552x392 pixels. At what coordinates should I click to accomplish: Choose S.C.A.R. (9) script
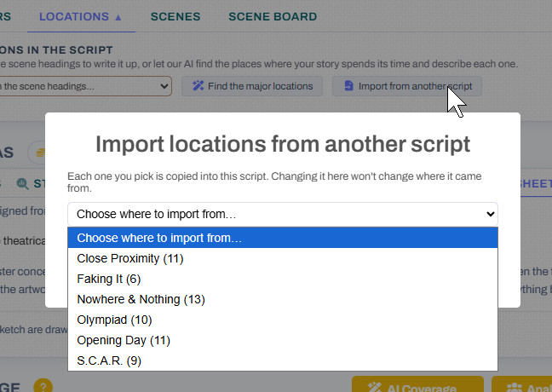283,360
